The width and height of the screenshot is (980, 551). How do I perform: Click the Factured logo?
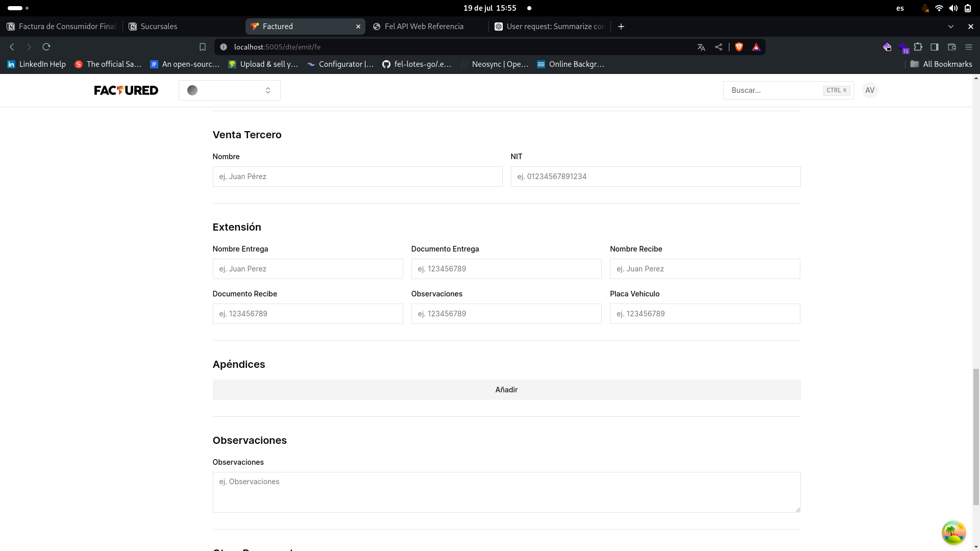[126, 90]
